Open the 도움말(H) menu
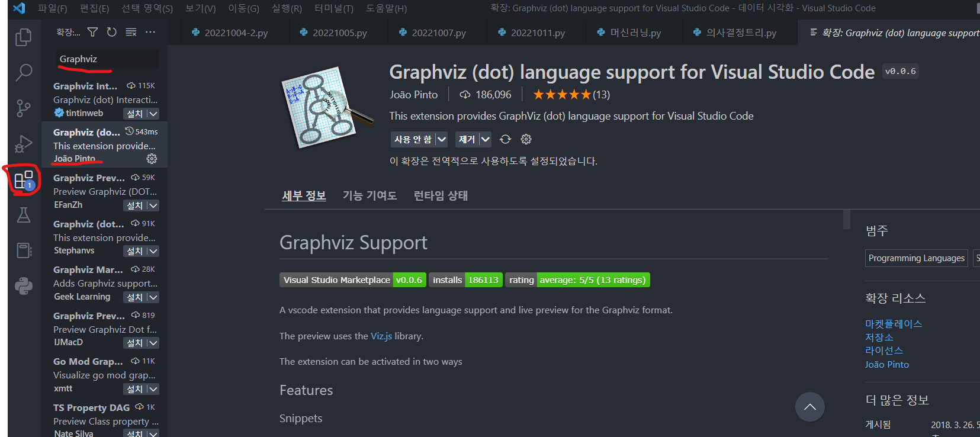The height and width of the screenshot is (437, 980). (x=386, y=8)
